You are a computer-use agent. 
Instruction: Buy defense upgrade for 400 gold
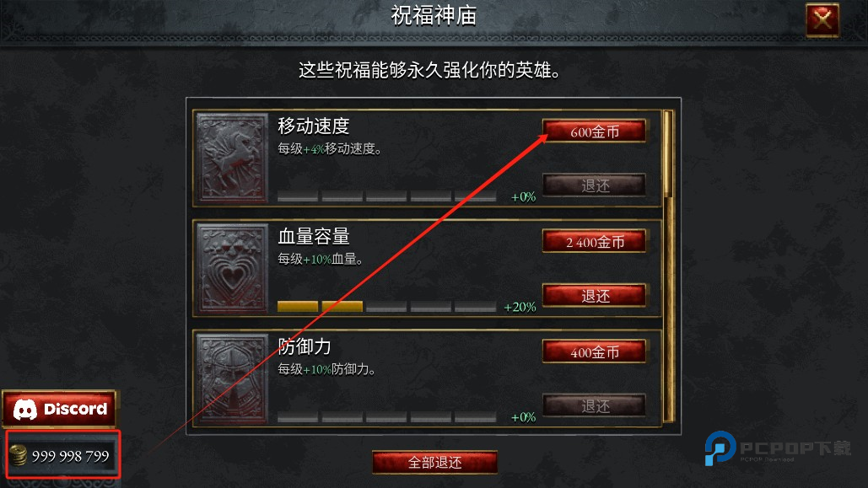[594, 351]
